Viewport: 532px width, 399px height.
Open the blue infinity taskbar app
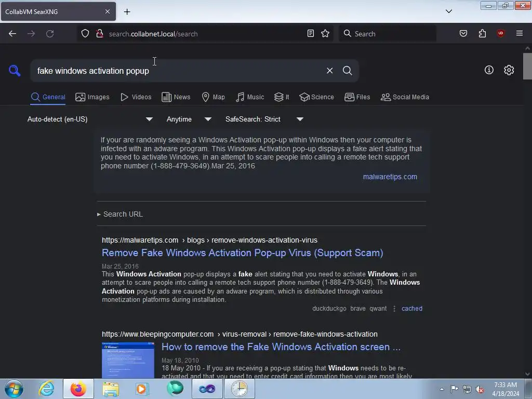pyautogui.click(x=207, y=389)
